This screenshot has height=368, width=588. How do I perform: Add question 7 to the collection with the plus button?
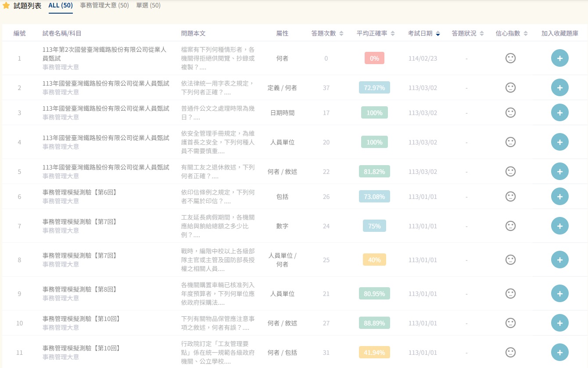pos(559,226)
